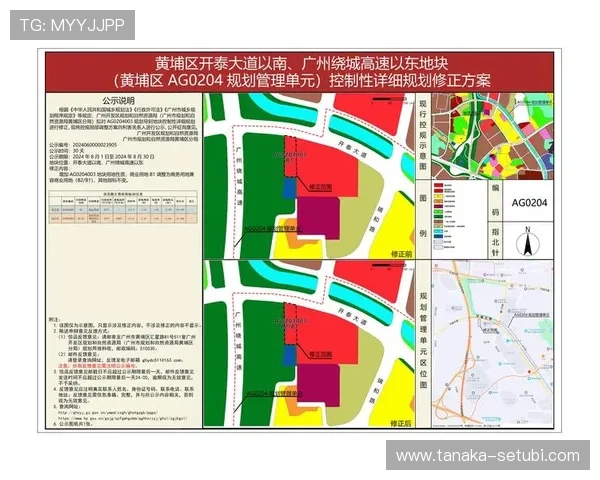The image size is (600, 480).
Task: Open the current zoning overview map thumbnail
Action: pyautogui.click(x=492, y=136)
